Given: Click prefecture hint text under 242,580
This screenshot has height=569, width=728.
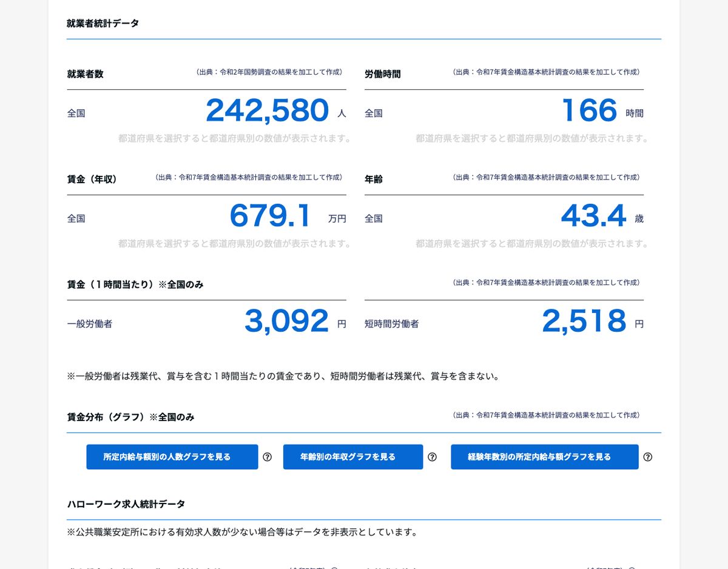Looking at the screenshot, I should pyautogui.click(x=235, y=138).
